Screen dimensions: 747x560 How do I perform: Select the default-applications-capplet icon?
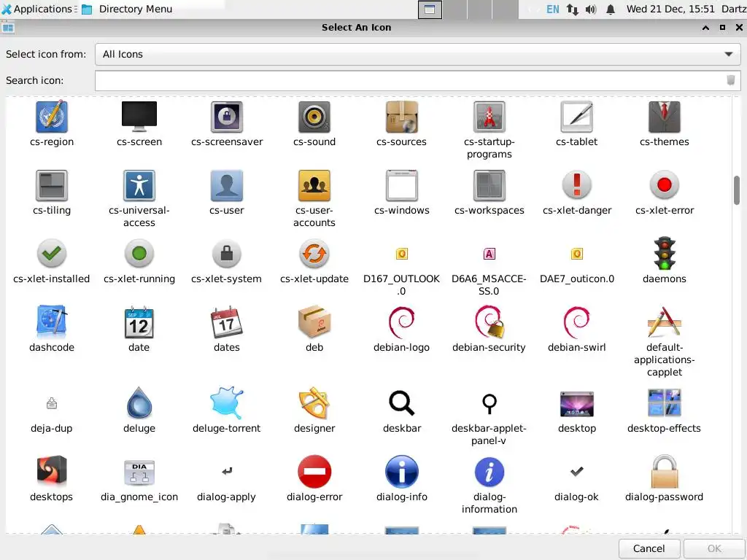coord(665,322)
